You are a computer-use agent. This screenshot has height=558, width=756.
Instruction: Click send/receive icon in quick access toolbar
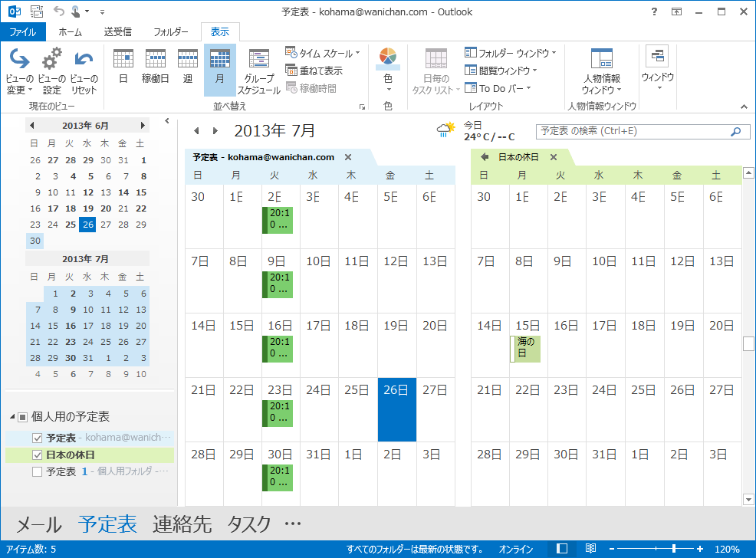[37, 11]
